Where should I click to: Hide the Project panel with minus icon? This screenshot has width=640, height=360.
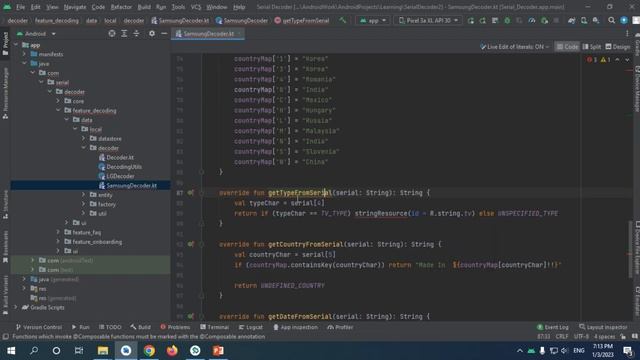(164, 33)
